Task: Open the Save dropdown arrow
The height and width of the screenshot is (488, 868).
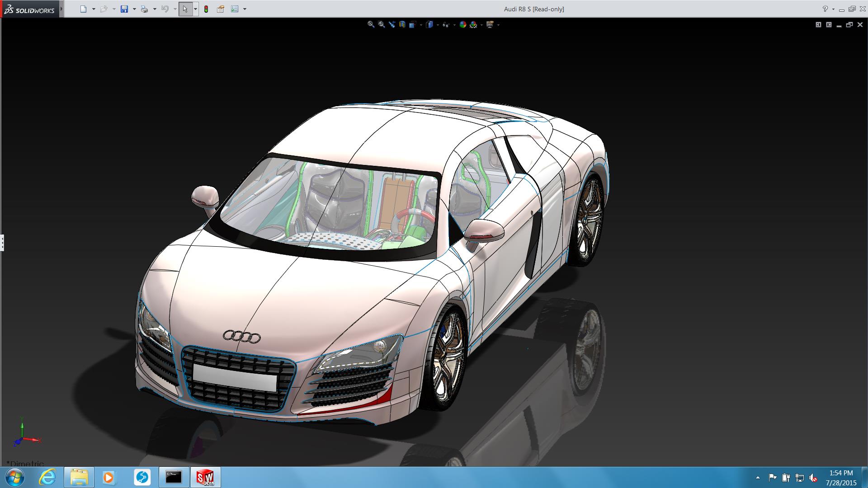Action: pos(134,9)
